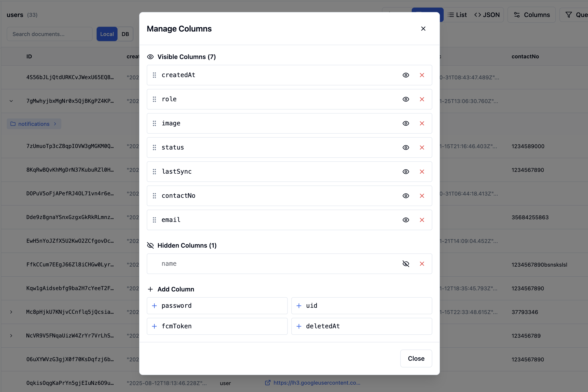Image resolution: width=588 pixels, height=392 pixels.
Task: Collapse the 7gMwhyjbxMgNr0x5Qj row
Action: 11,101
